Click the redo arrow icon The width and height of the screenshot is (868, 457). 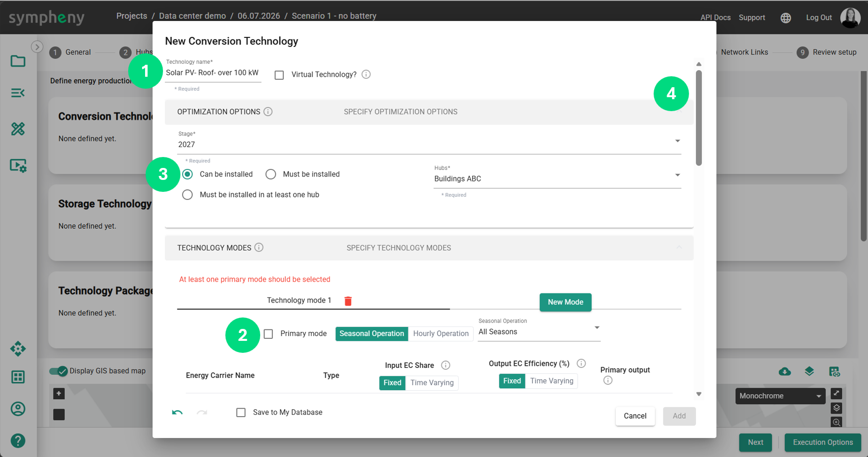(202, 412)
